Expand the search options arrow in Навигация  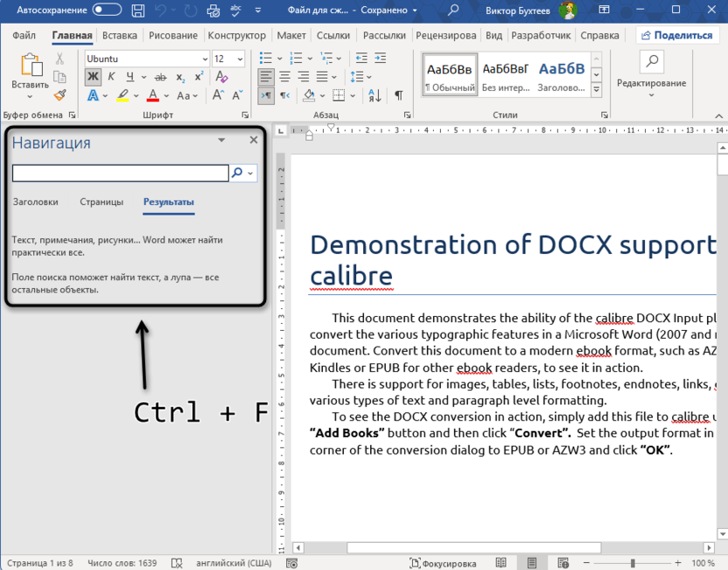click(x=252, y=173)
